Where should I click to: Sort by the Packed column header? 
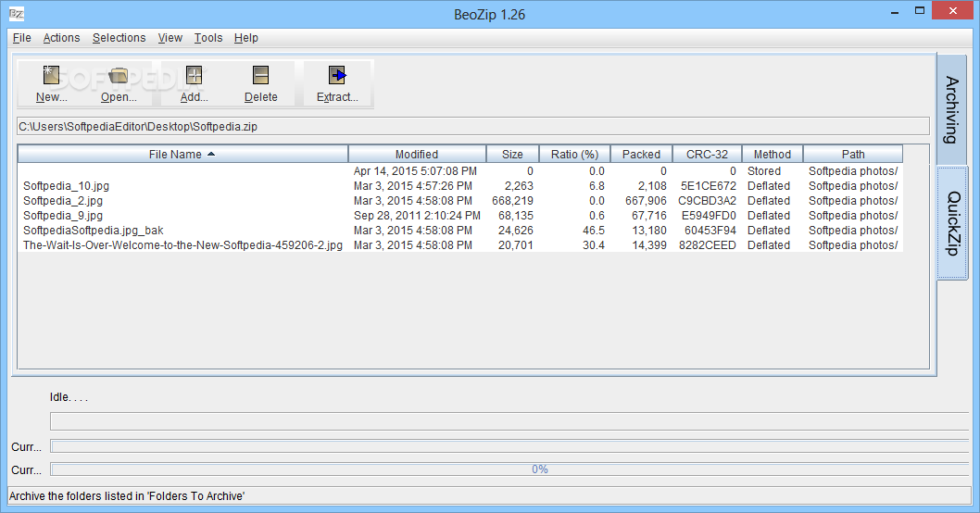[x=641, y=154]
